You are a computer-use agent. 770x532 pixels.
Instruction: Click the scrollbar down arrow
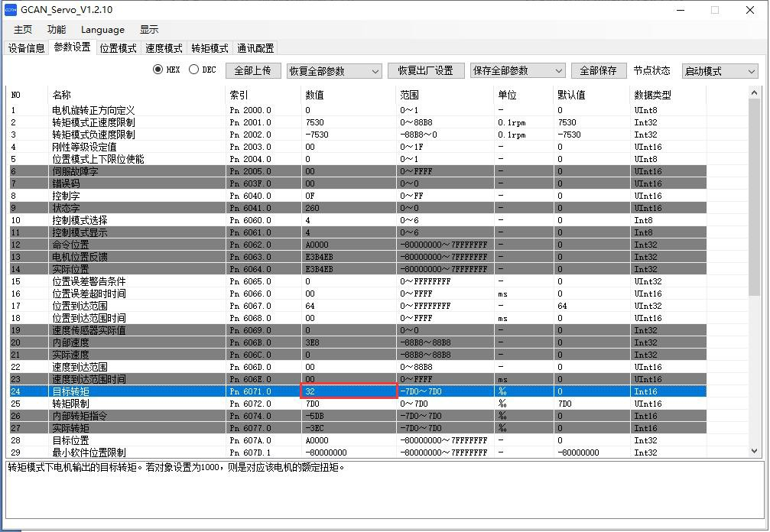tap(755, 451)
